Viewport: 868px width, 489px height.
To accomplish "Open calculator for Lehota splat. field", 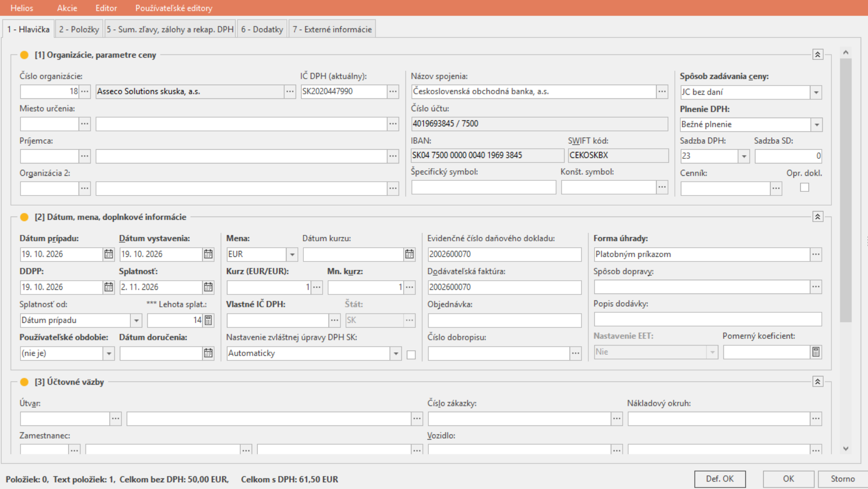I will [208, 320].
